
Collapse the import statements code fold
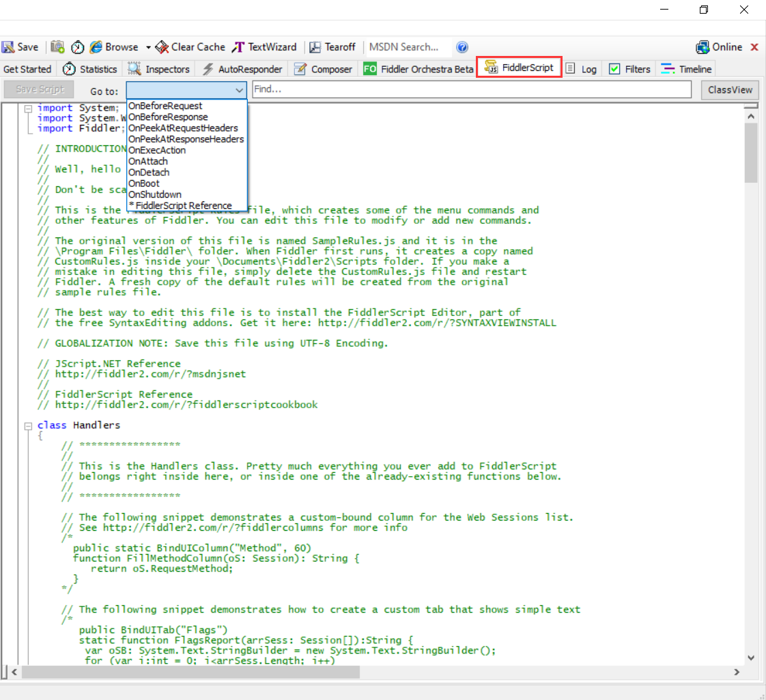tap(29, 108)
